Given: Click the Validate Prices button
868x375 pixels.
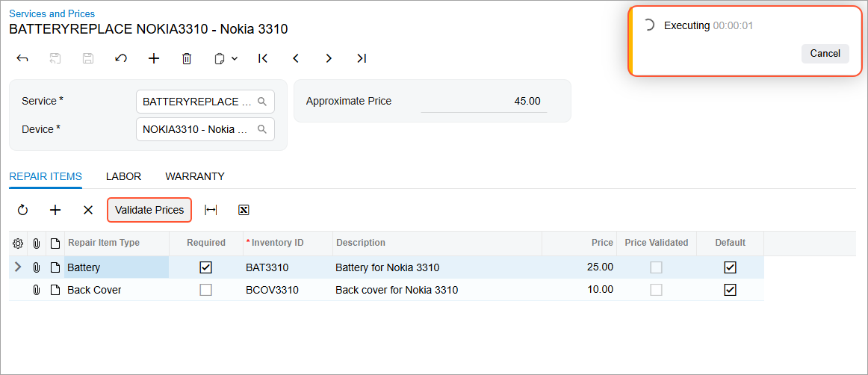Looking at the screenshot, I should coord(149,210).
